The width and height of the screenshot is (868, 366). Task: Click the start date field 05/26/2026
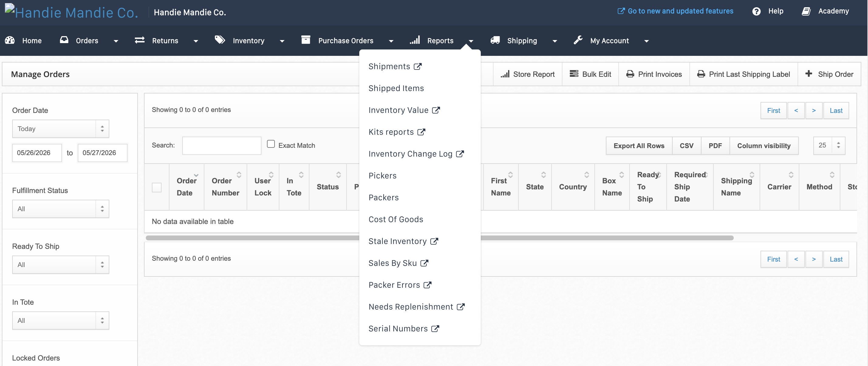click(x=37, y=153)
